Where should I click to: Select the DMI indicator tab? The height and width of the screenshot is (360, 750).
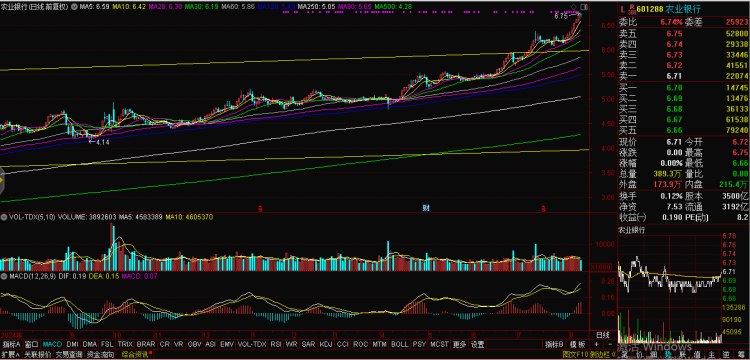coord(72,344)
